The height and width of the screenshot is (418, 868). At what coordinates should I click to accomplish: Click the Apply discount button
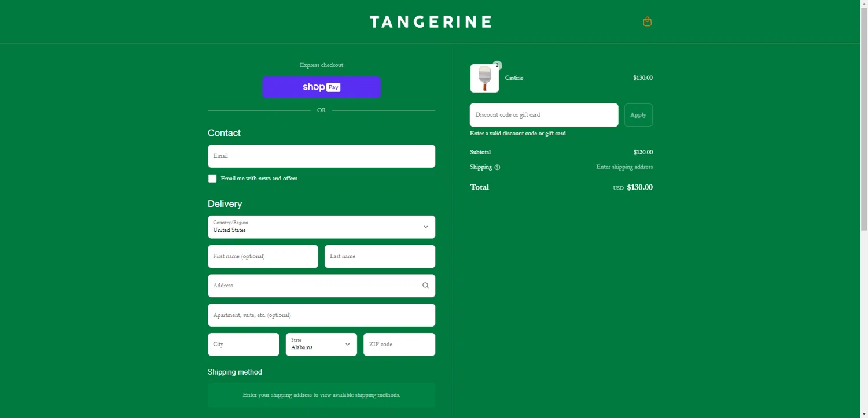pos(638,115)
